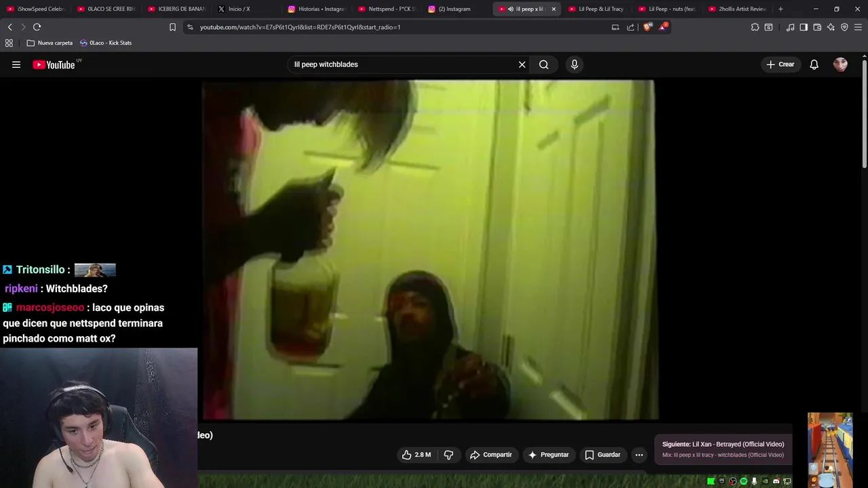Open a new browser tab
Image resolution: width=868 pixels, height=488 pixels.
click(781, 9)
